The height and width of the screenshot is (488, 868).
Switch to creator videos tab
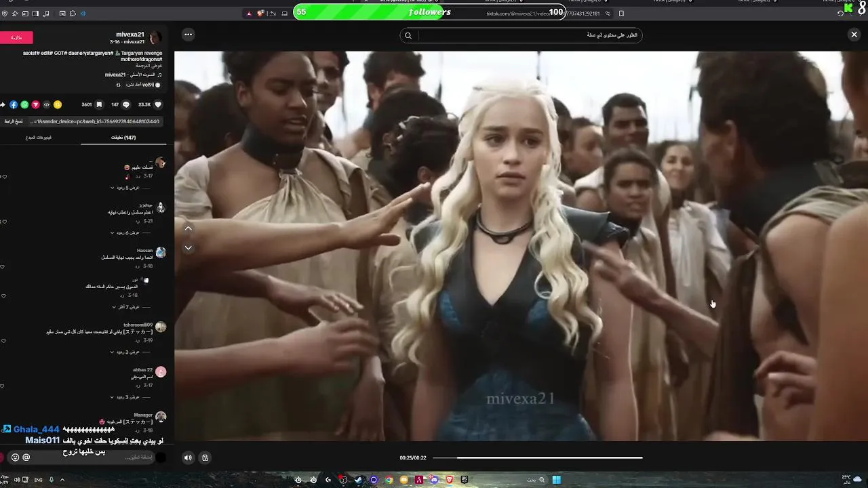point(39,138)
